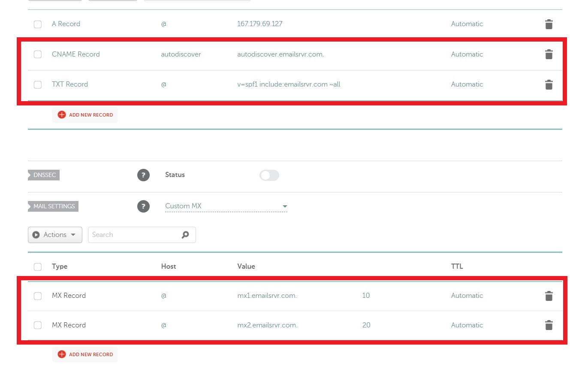Tick the mx1.emailsrvr.com record checkbox
Image resolution: width=588 pixels, height=366 pixels.
coord(38,296)
